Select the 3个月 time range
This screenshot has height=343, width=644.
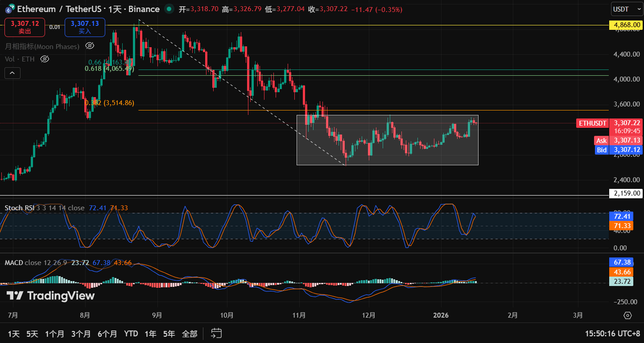coord(81,334)
